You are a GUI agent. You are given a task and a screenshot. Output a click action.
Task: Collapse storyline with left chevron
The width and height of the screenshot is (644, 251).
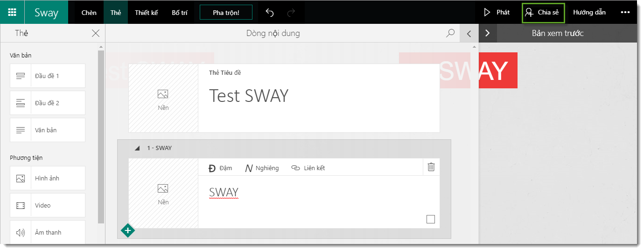tap(469, 33)
